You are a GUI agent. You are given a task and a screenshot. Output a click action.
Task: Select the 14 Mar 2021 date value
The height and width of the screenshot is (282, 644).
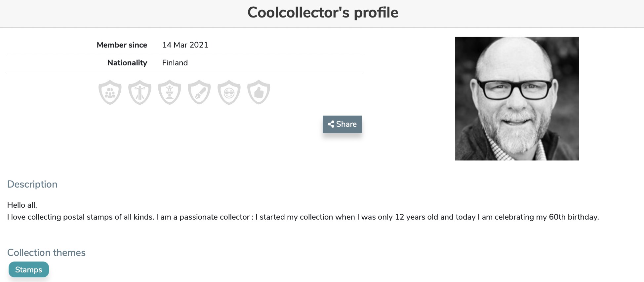pyautogui.click(x=185, y=45)
